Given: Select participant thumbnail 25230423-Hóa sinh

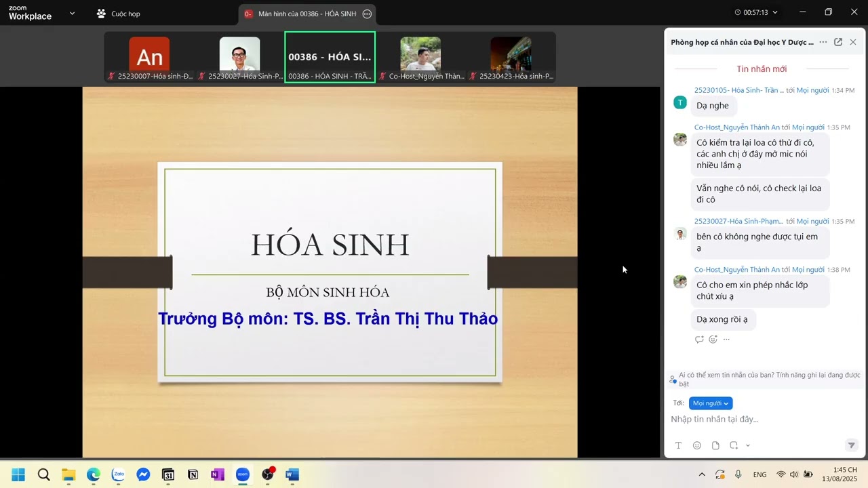Looking at the screenshot, I should point(511,58).
